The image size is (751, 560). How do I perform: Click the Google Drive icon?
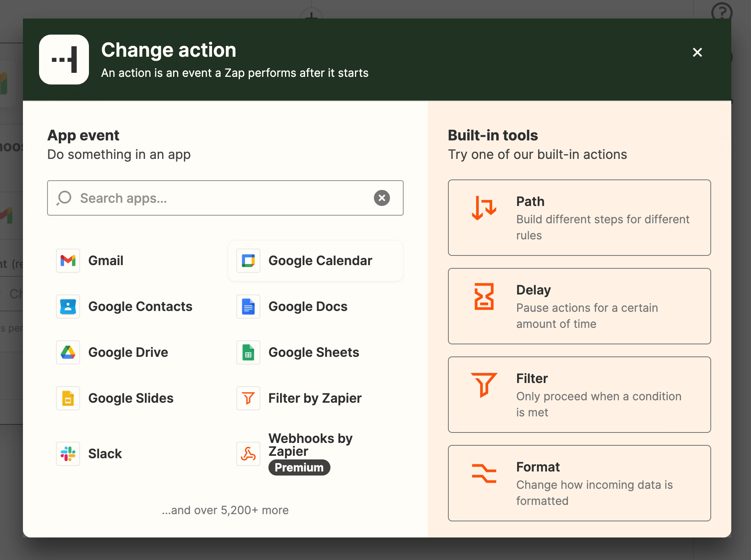click(x=68, y=352)
